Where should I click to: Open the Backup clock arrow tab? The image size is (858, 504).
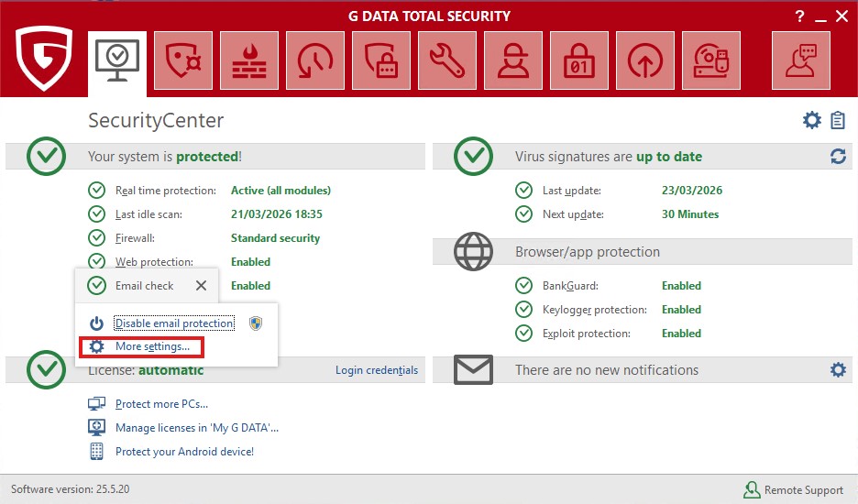click(x=315, y=60)
